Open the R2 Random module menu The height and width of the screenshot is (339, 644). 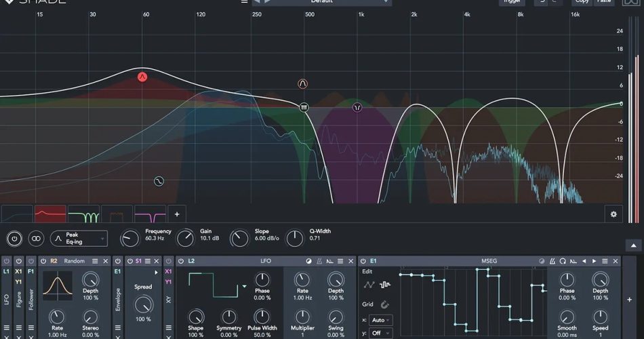click(95, 261)
